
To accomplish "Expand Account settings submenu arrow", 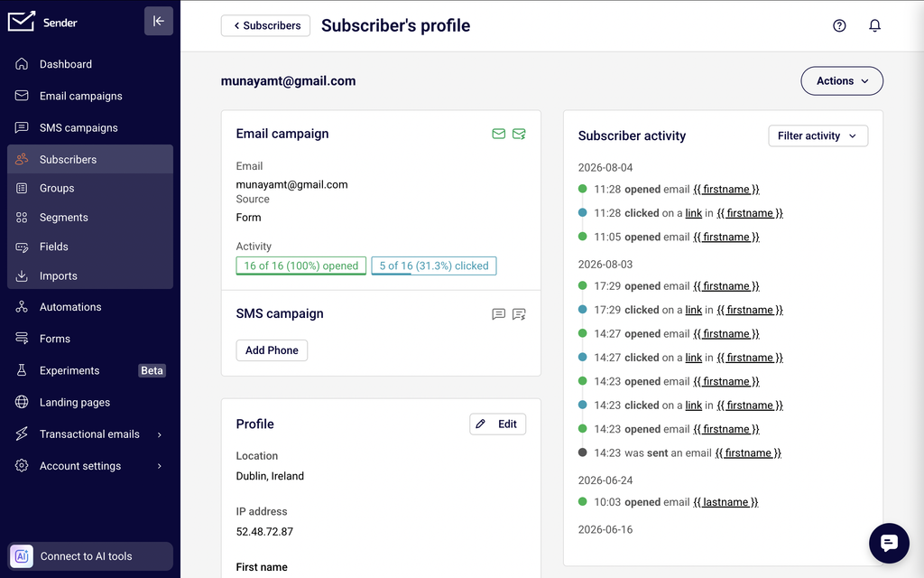I will coord(159,467).
